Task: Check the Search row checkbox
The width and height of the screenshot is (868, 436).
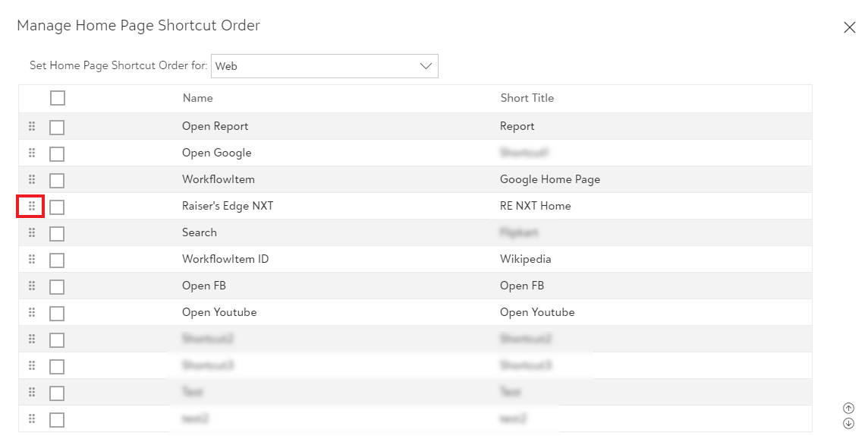Action: pyautogui.click(x=57, y=234)
